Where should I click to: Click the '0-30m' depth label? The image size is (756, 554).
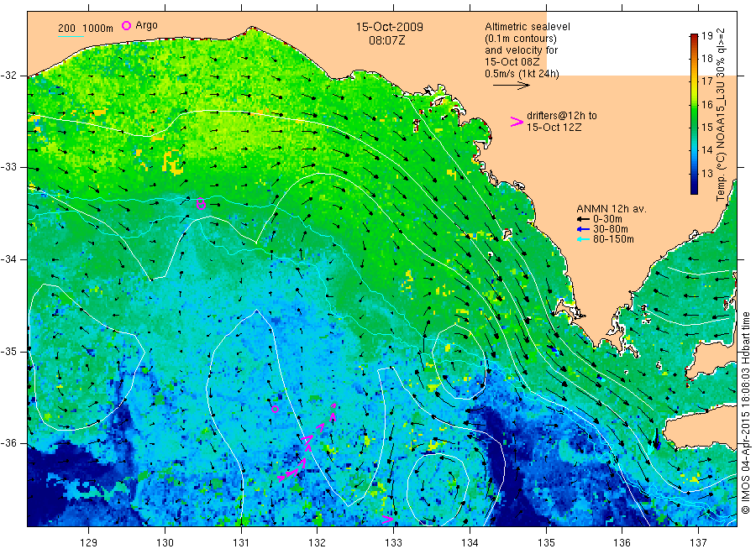pyautogui.click(x=607, y=219)
